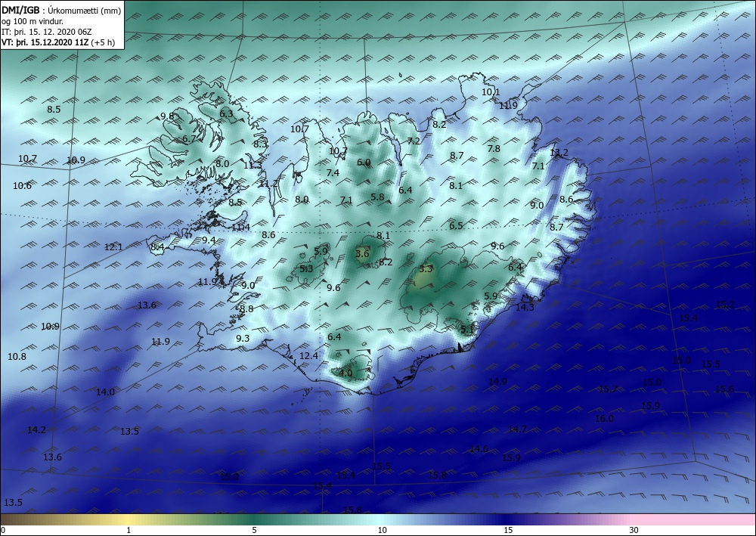This screenshot has height=536, width=756.
Task: Click the 5.1 map value
Action: (467, 329)
